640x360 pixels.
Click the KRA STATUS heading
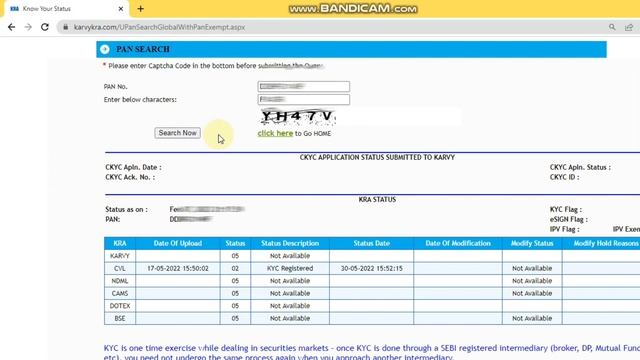[x=377, y=200]
